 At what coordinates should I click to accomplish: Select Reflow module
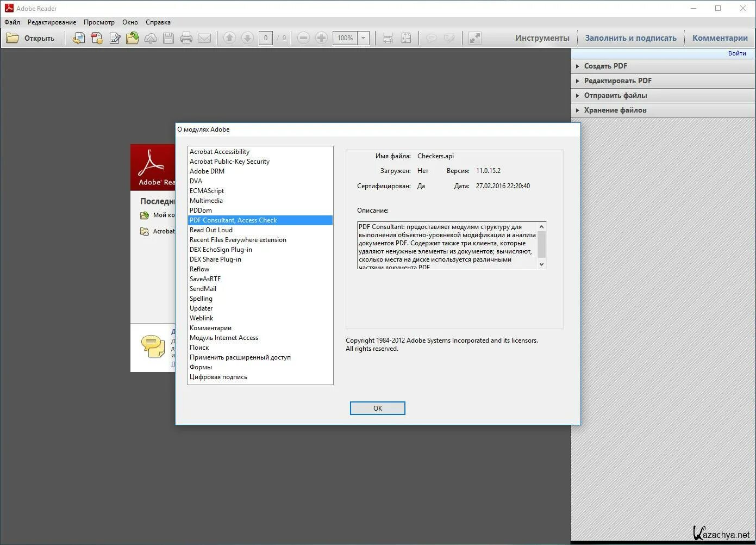260,269
